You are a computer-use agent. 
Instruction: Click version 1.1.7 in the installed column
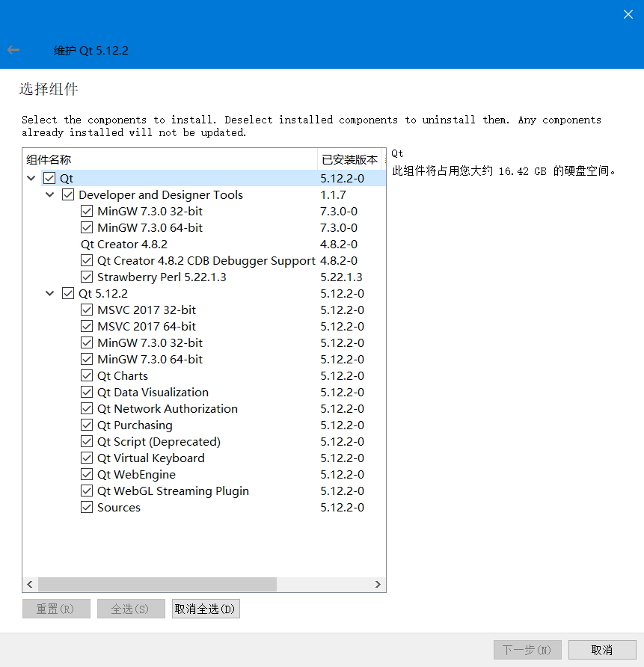tap(333, 195)
